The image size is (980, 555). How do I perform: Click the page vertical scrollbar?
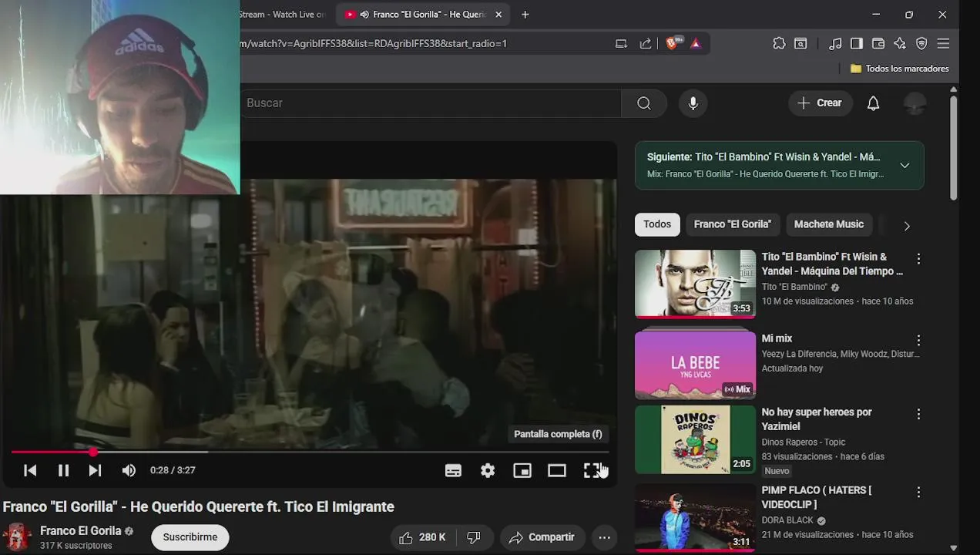(x=954, y=148)
